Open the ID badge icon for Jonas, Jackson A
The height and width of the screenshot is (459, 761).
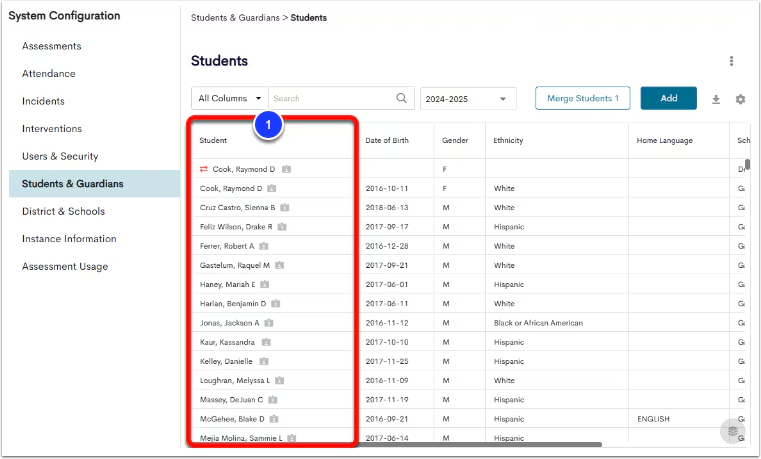pos(269,323)
